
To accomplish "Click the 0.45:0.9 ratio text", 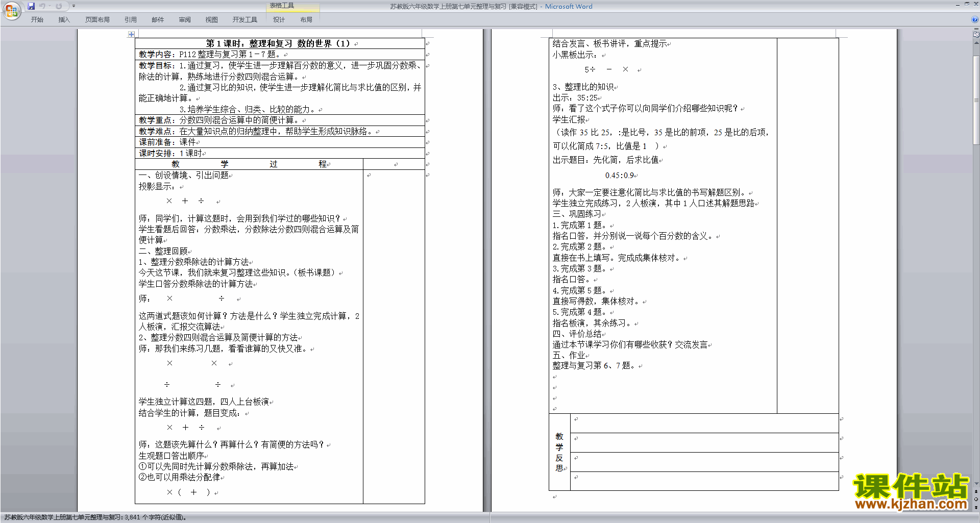I will (620, 176).
